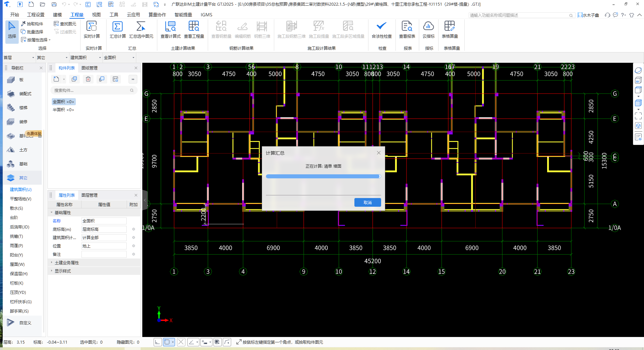Image resolution: width=644 pixels, height=350 pixels.
Task: Click the new component icon in 构件列表
Action: pyautogui.click(x=56, y=79)
